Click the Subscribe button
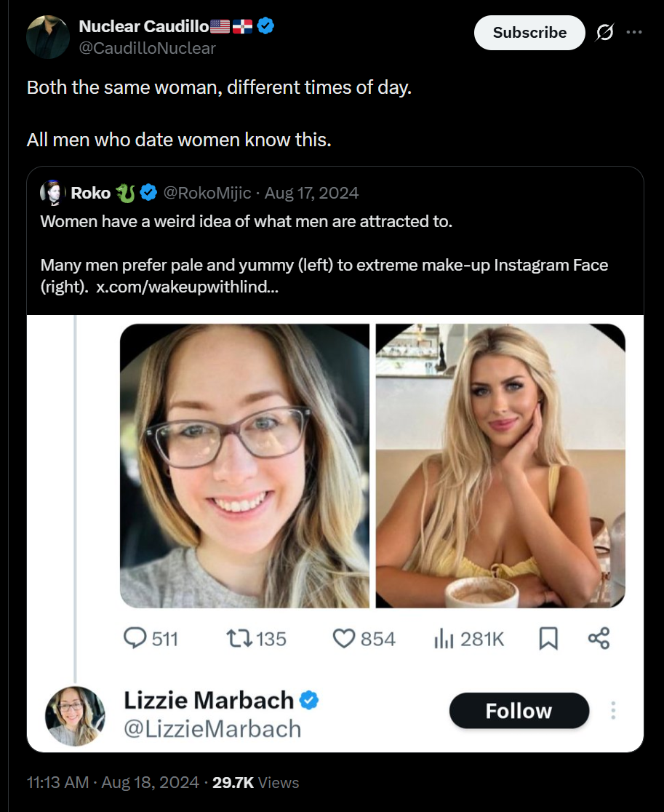The image size is (664, 812). point(529,33)
